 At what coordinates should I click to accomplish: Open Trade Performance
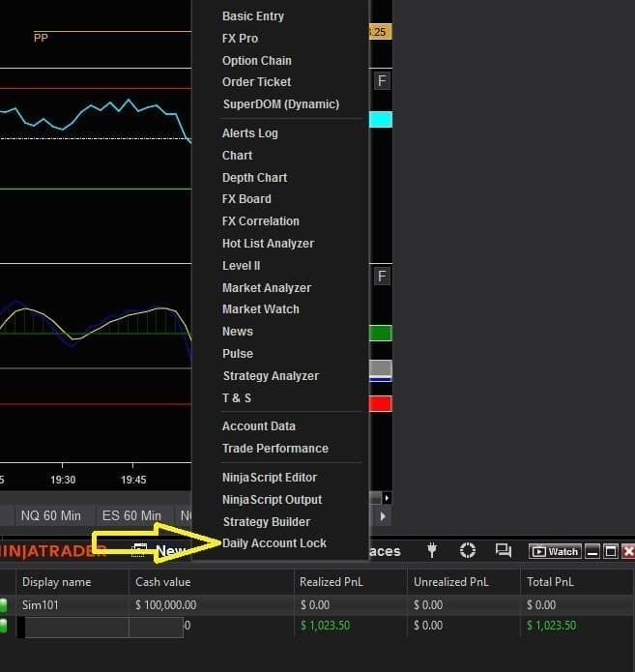coord(275,449)
